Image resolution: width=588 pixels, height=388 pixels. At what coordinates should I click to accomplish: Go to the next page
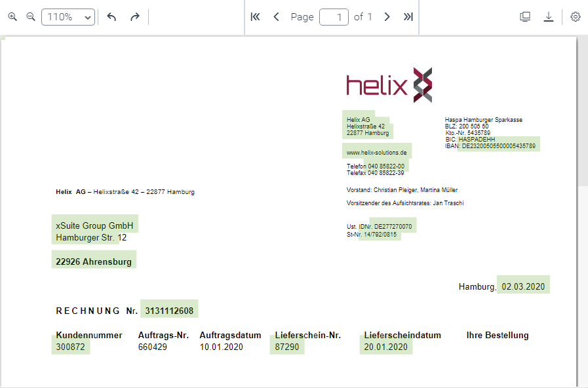(x=387, y=17)
